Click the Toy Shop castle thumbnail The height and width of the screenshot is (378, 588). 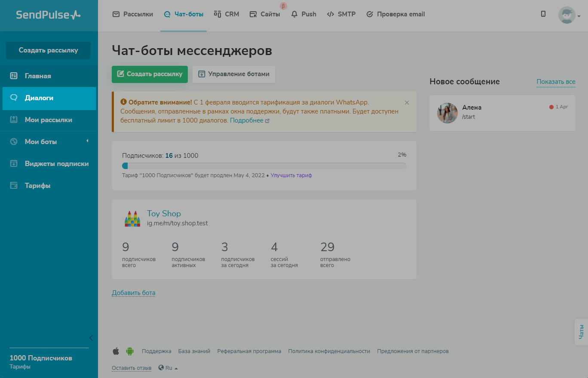pos(132,218)
